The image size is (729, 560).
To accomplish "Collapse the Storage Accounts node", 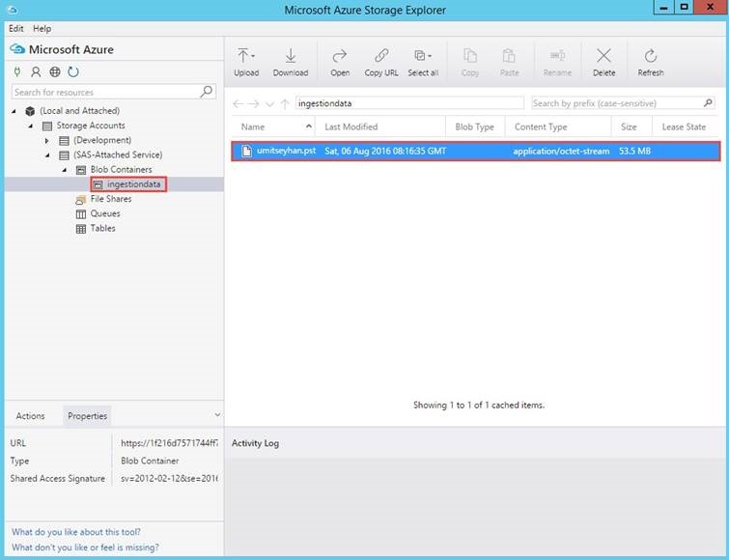I will (x=31, y=126).
